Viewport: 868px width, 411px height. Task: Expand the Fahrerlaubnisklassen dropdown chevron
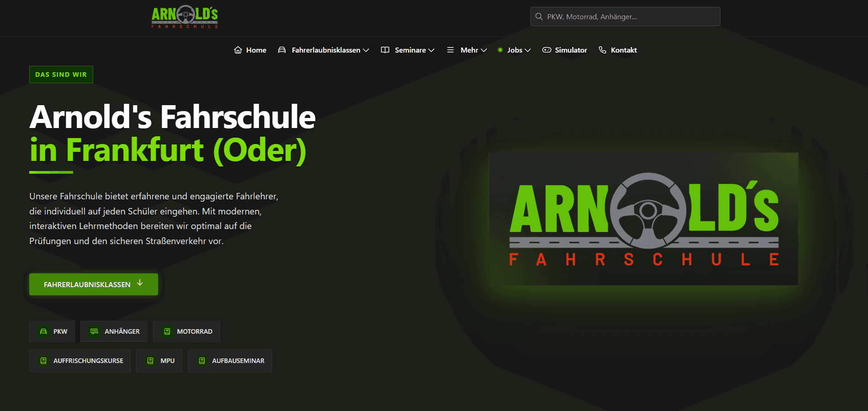click(366, 50)
